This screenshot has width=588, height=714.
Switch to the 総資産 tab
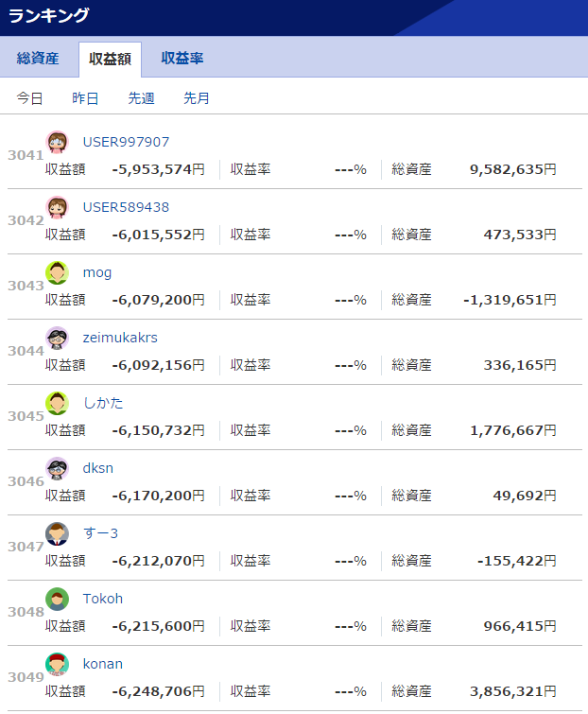pyautogui.click(x=38, y=59)
